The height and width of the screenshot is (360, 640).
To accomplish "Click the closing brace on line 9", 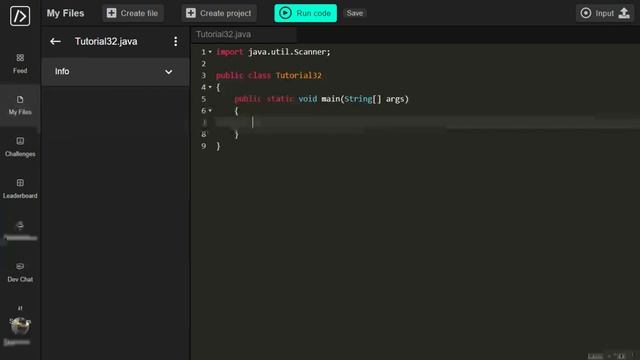I will [x=218, y=146].
